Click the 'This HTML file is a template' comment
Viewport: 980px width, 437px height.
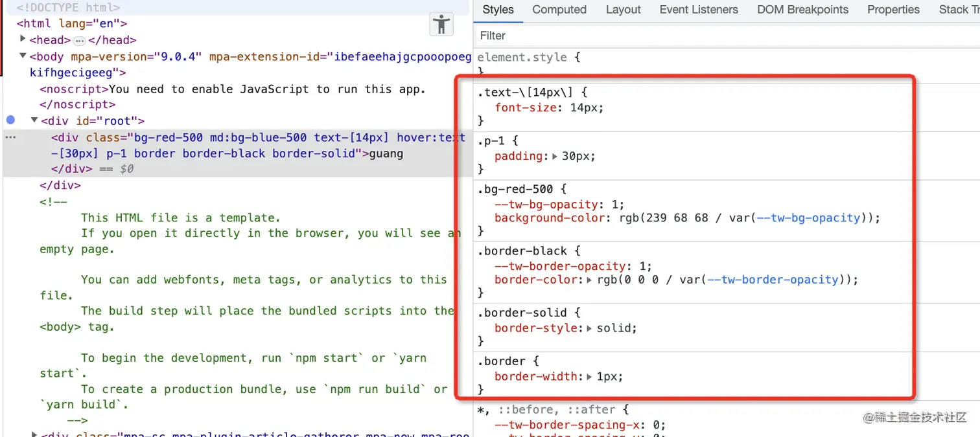[x=181, y=218]
